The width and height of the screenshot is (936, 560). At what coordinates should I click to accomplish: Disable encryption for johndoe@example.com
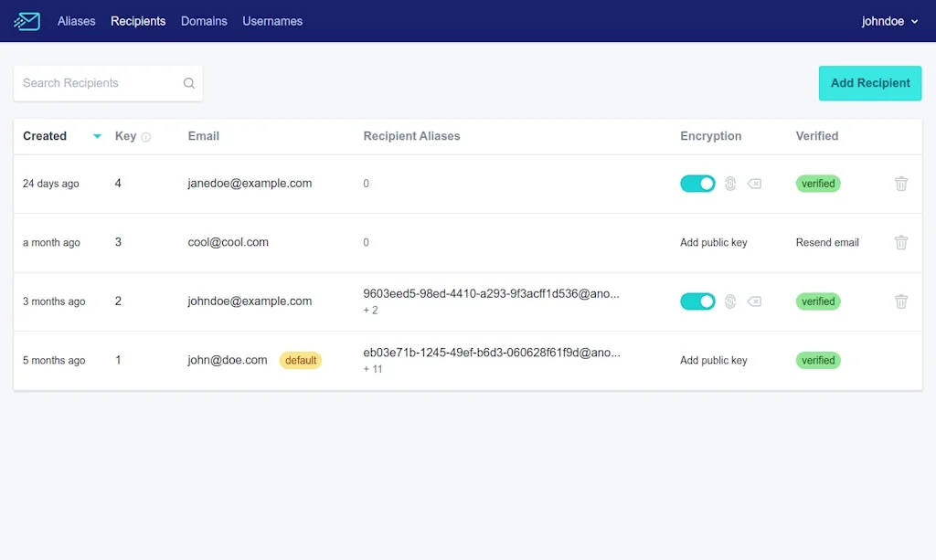(x=697, y=301)
